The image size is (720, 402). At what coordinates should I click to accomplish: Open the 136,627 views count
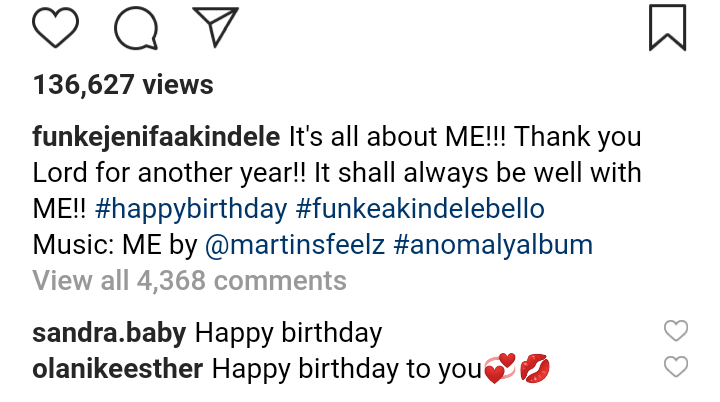[123, 85]
